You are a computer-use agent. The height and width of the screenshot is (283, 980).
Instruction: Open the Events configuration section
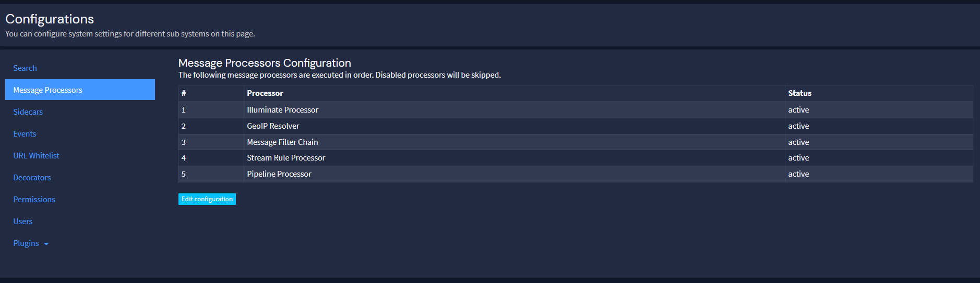[25, 134]
